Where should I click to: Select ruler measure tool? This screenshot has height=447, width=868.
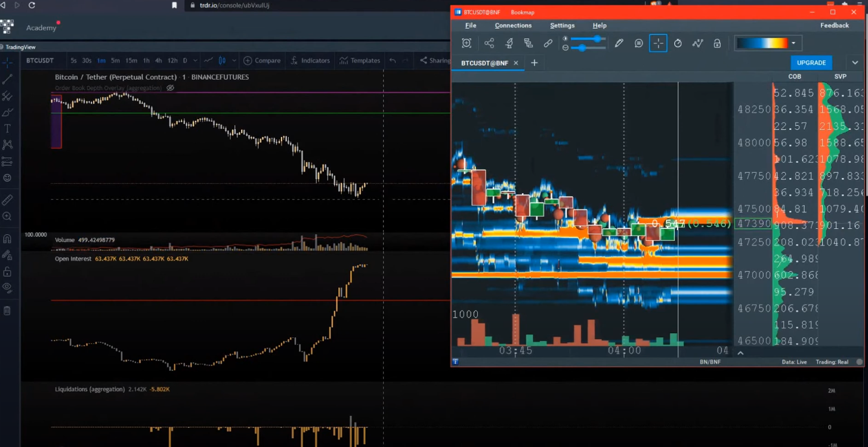[x=7, y=200]
